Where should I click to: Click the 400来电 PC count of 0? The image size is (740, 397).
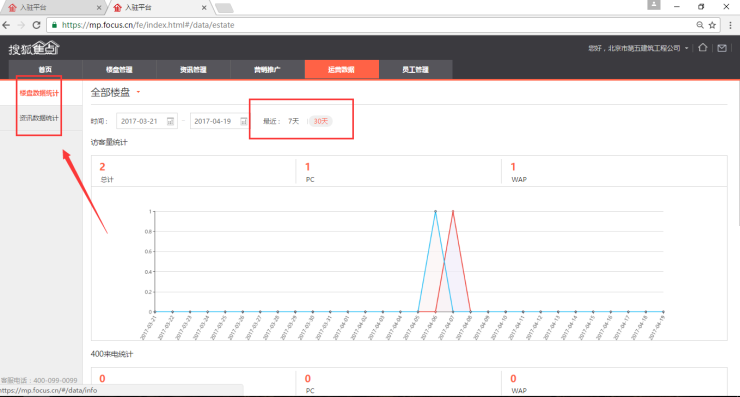[308, 379]
